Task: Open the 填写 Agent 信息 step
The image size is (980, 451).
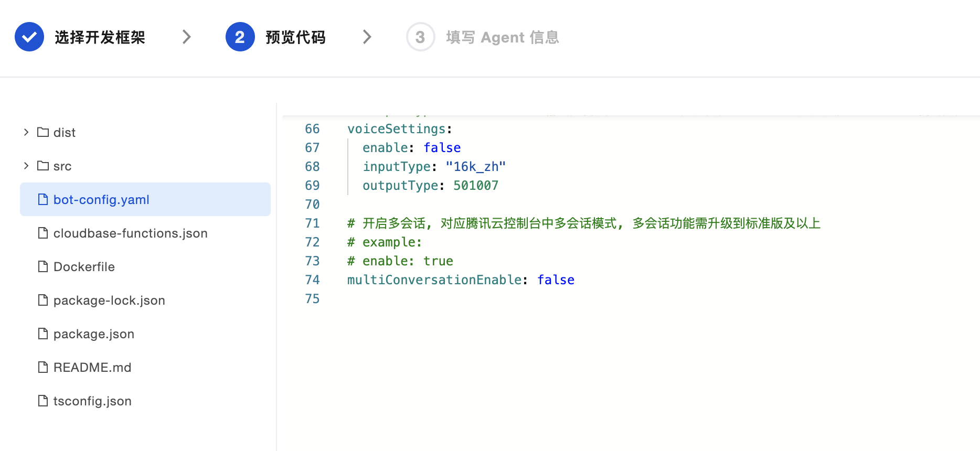Action: [x=503, y=37]
